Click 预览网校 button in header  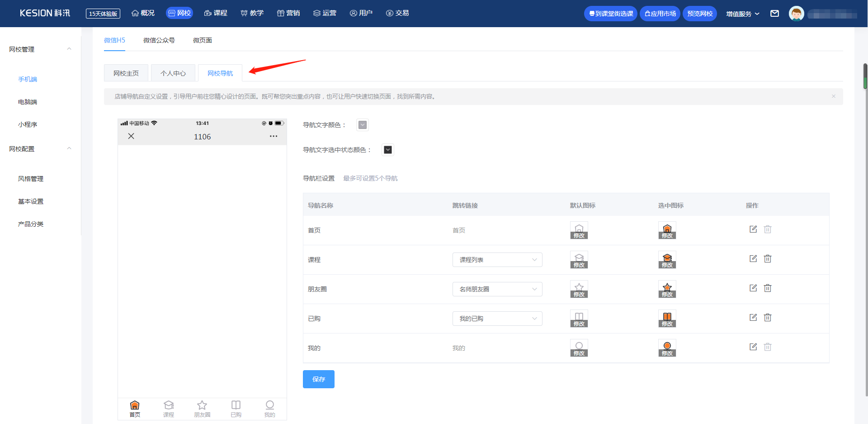[x=699, y=14]
